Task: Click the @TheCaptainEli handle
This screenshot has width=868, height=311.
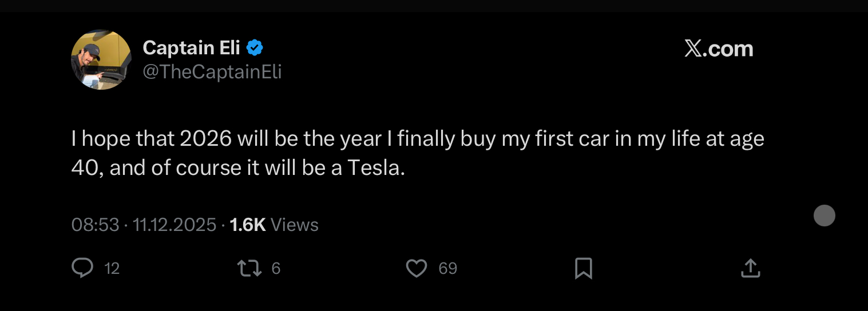Action: click(x=212, y=72)
